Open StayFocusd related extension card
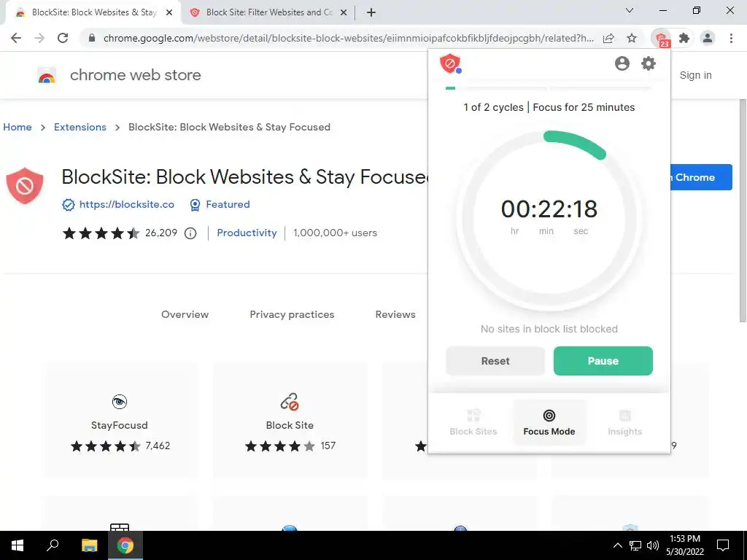The image size is (747, 560). click(120, 420)
